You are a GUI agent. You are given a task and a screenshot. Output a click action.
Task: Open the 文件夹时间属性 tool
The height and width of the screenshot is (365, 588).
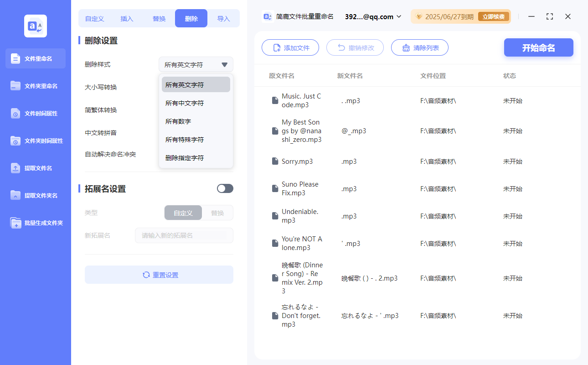[x=36, y=141]
